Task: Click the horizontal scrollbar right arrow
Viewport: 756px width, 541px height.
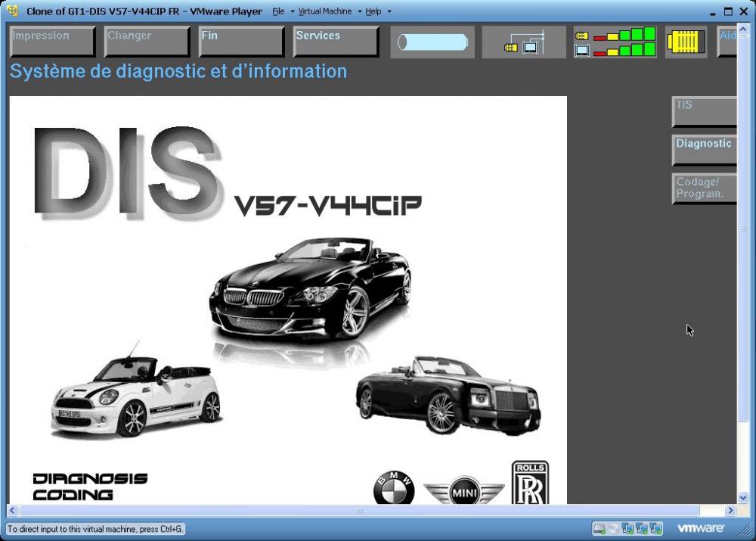Action: click(730, 510)
